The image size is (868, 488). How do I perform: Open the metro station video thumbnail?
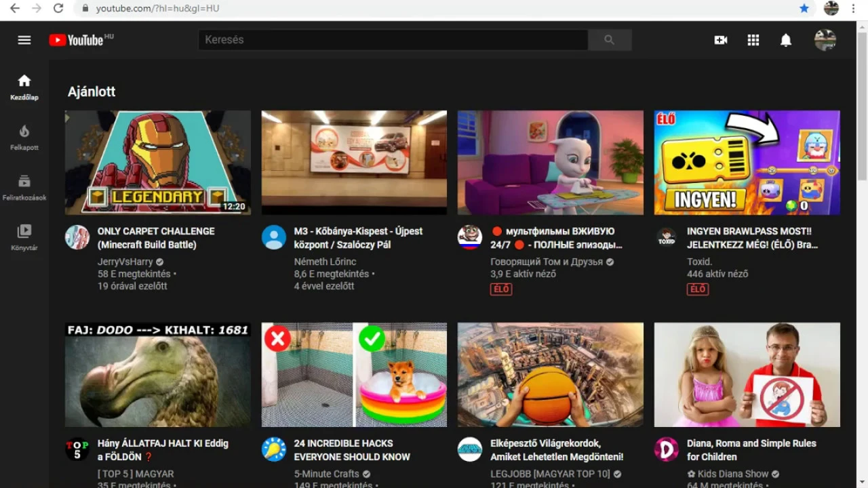click(355, 163)
